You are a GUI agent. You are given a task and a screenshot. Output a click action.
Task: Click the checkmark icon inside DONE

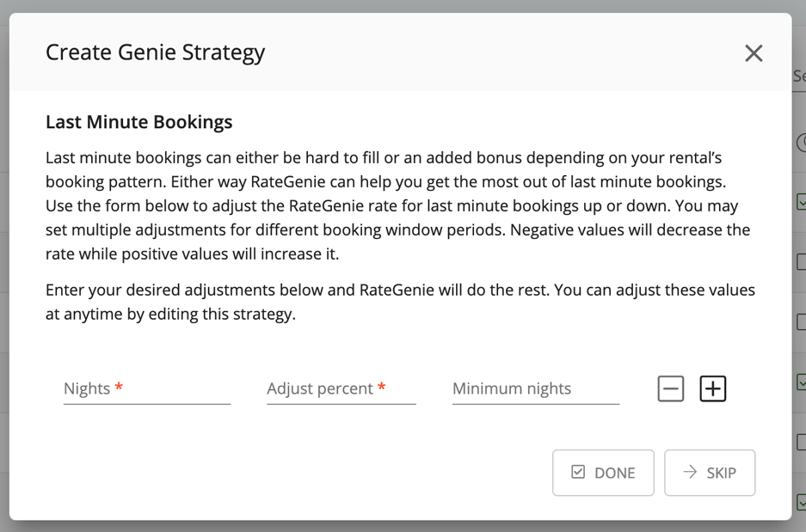[x=578, y=472]
